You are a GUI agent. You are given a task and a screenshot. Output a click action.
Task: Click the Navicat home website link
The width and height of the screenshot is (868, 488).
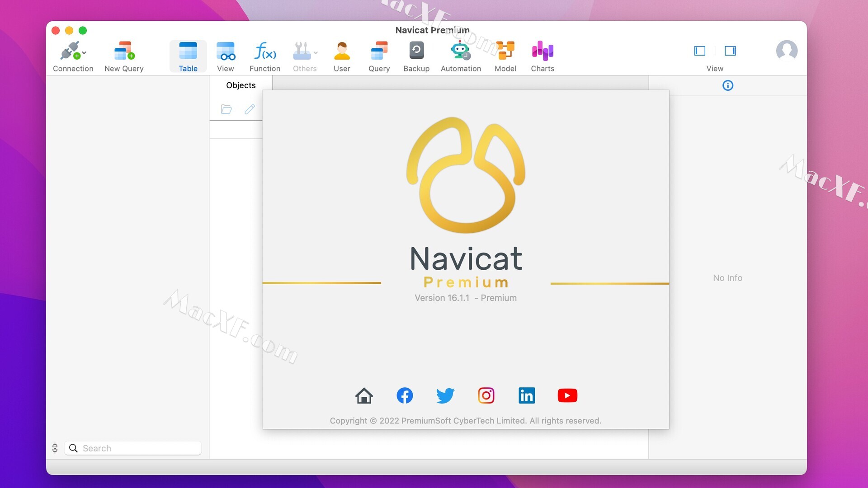point(363,396)
